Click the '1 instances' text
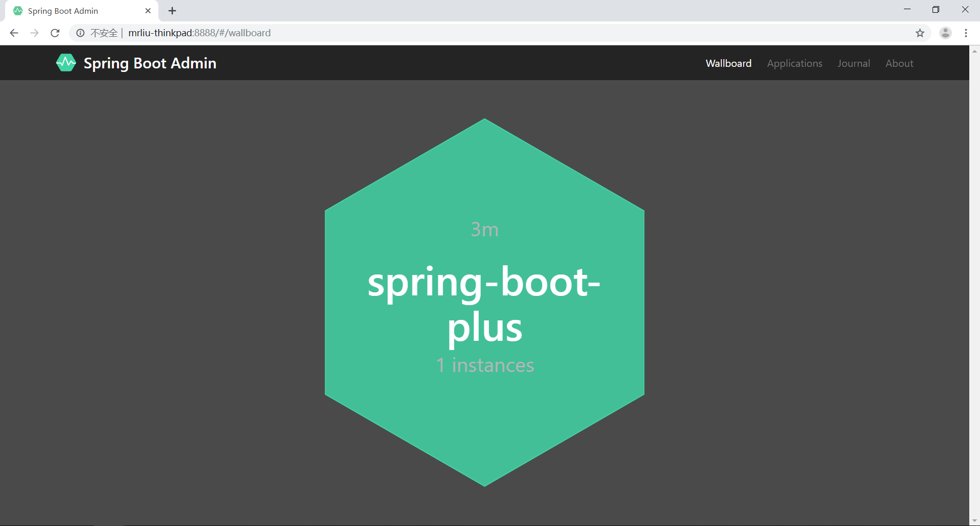980x526 pixels. coord(485,365)
